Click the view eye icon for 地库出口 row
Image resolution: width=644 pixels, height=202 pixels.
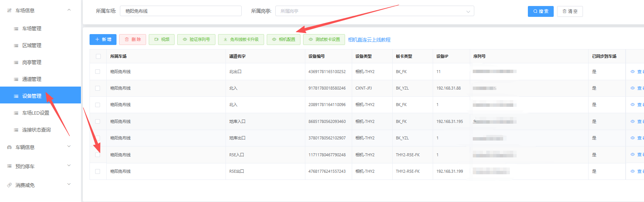point(632,138)
